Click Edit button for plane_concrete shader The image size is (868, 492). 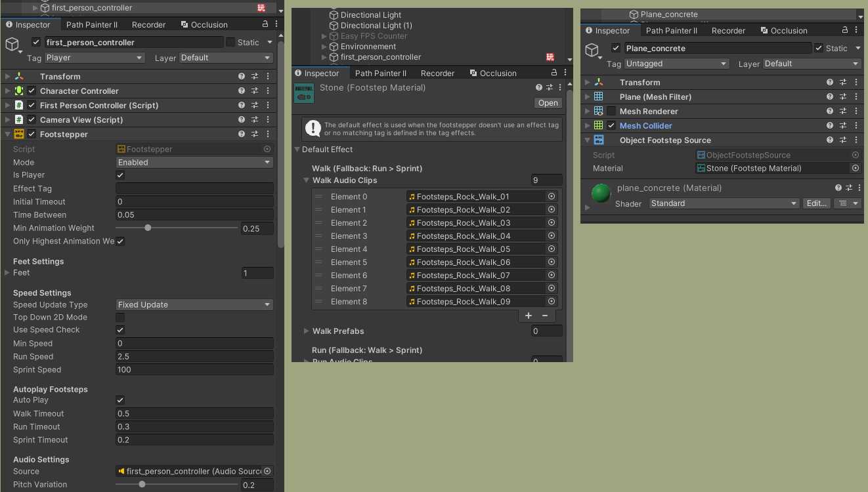coord(817,204)
